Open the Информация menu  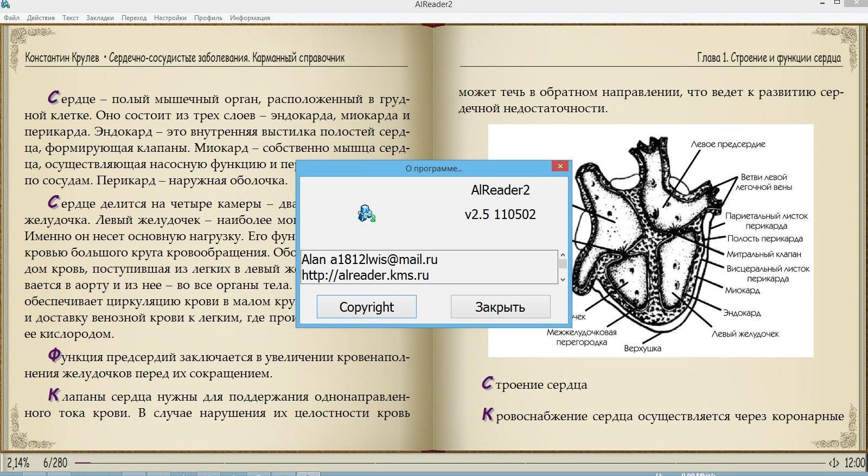[x=250, y=18]
